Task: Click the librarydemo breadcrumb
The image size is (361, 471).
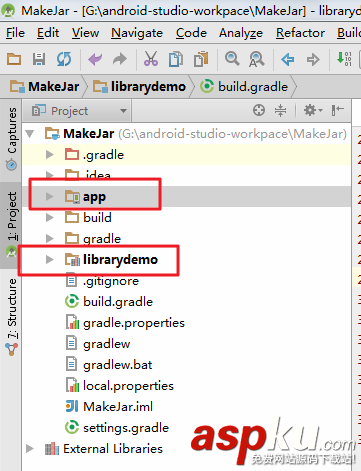Action: (x=139, y=87)
